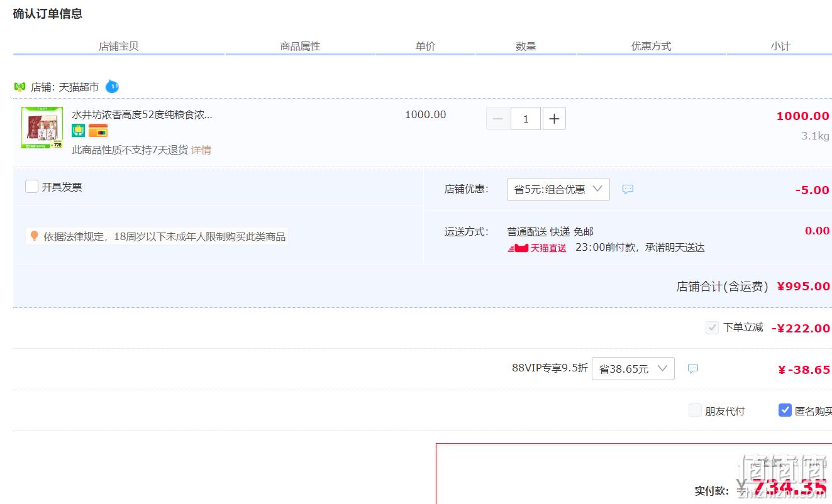Click the ¥995.00 shop total
This screenshot has height=504, width=832.
click(x=804, y=286)
